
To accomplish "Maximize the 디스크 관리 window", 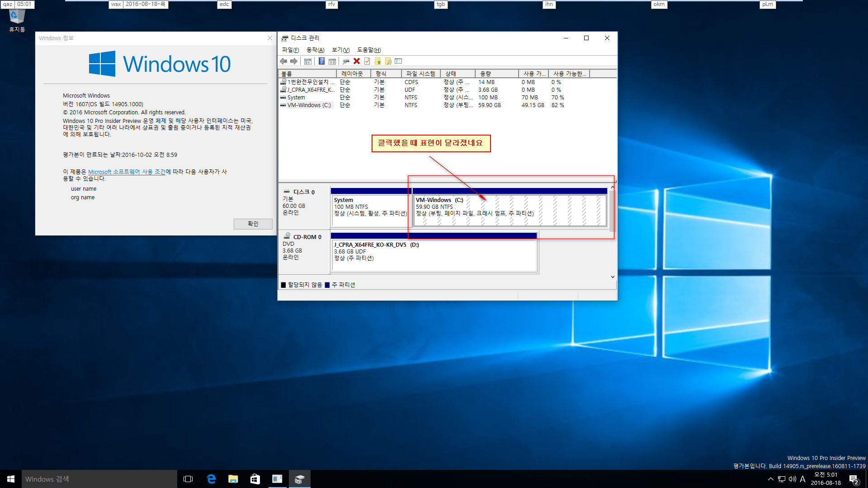I will click(586, 38).
